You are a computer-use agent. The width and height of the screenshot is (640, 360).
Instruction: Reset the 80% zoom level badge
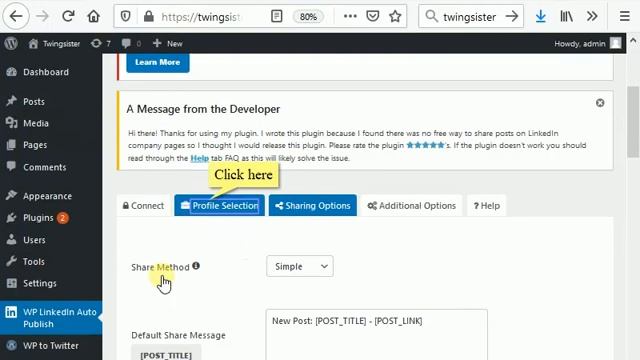[308, 17]
